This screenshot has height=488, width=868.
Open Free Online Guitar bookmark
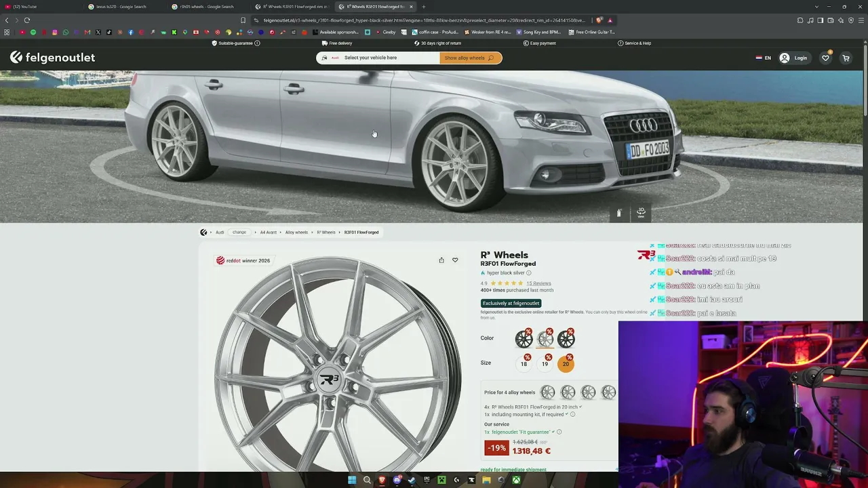[x=591, y=32]
